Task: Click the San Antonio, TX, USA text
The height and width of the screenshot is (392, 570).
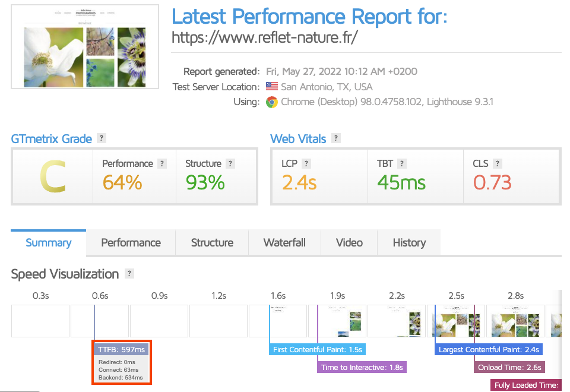Action: [x=327, y=87]
